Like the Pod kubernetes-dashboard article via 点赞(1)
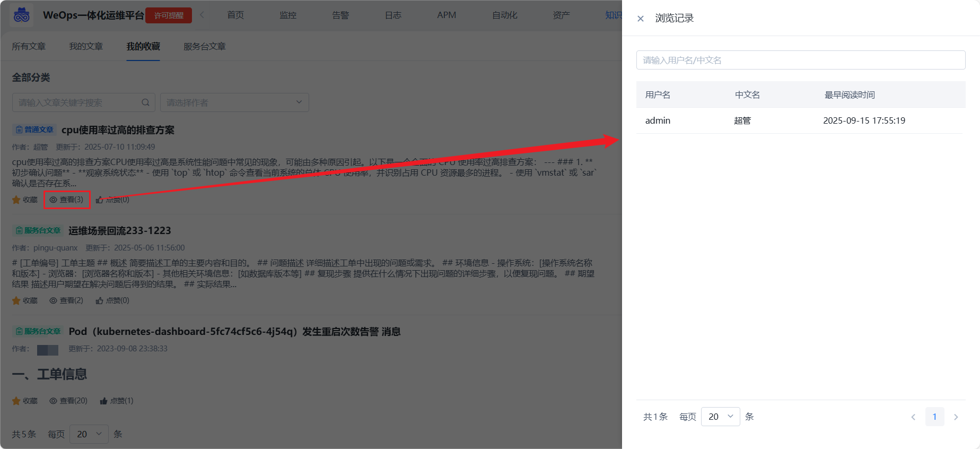 117,401
